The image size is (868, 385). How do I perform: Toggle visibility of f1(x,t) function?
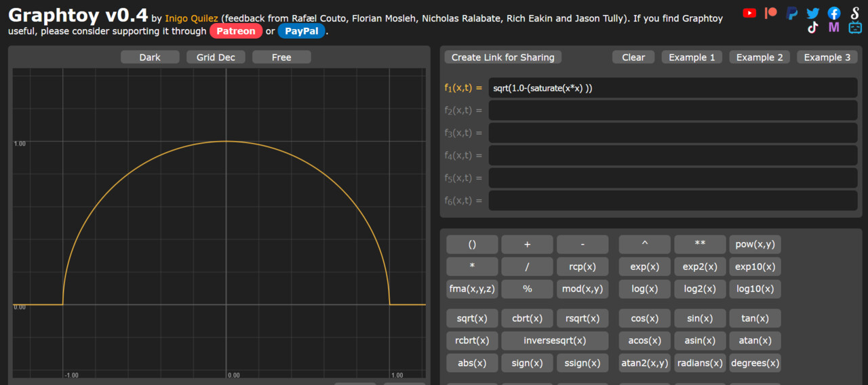pyautogui.click(x=463, y=87)
